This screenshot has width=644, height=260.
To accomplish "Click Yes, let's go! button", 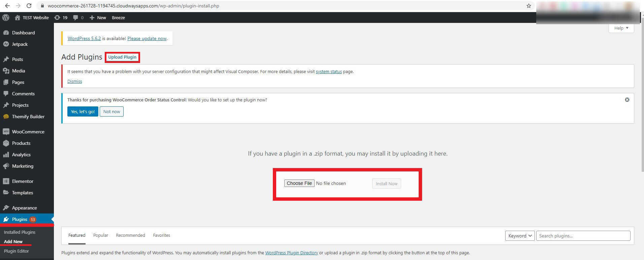I will (83, 111).
